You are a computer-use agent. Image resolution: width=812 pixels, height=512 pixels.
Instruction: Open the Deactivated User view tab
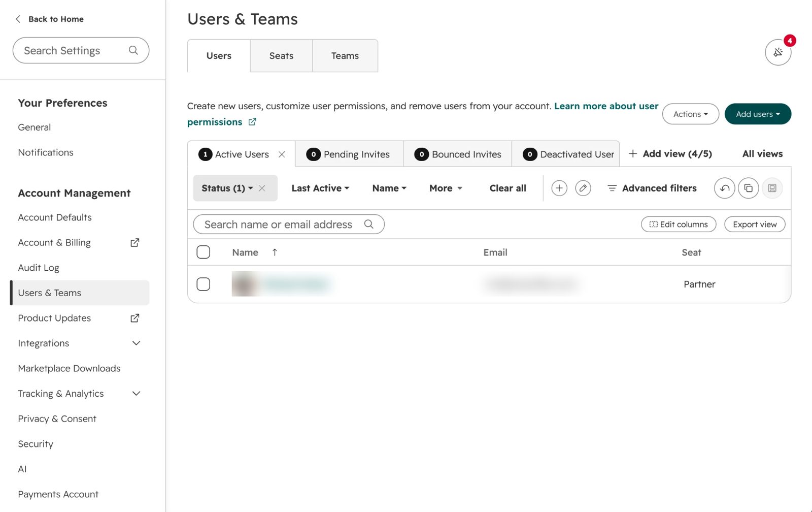pyautogui.click(x=566, y=154)
